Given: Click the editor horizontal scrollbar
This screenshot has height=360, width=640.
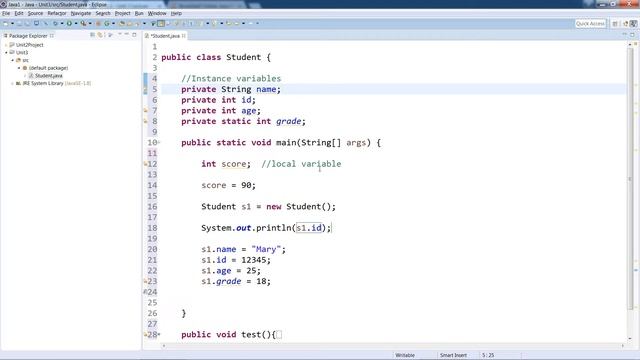Looking at the screenshot, I should 392,346.
